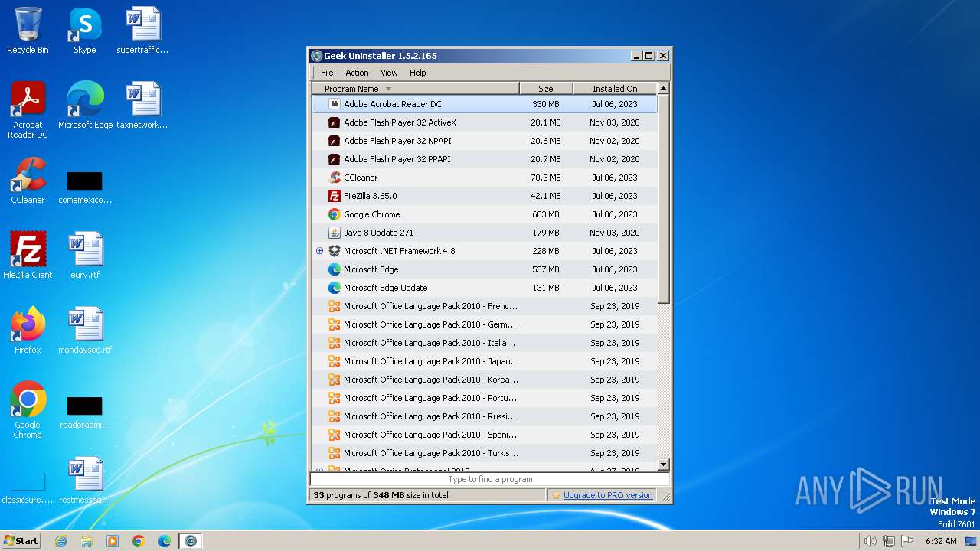Click the eurv.rtf desktop file
This screenshot has width=980, height=551.
[x=85, y=256]
